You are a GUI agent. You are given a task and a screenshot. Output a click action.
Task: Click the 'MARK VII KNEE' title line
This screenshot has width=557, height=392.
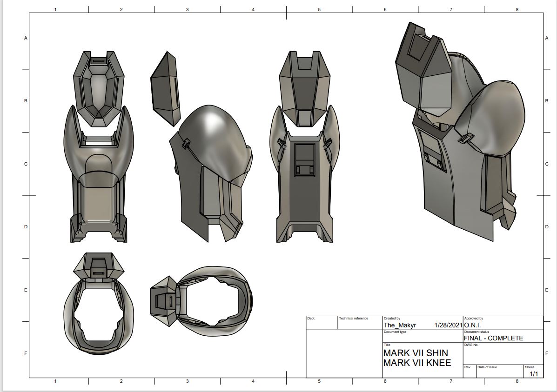point(417,363)
